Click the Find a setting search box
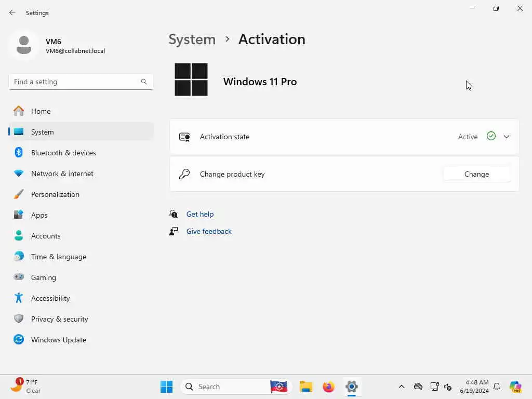The image size is (532, 399). (81, 82)
